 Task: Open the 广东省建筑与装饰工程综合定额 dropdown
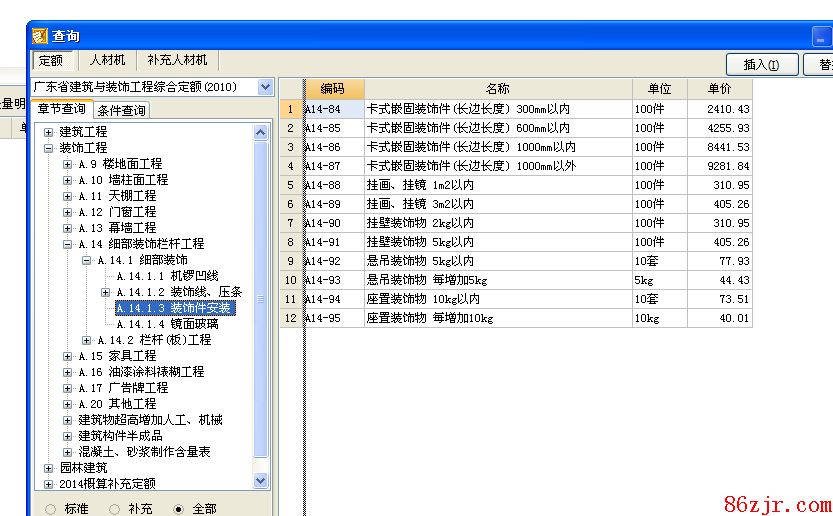click(x=265, y=87)
